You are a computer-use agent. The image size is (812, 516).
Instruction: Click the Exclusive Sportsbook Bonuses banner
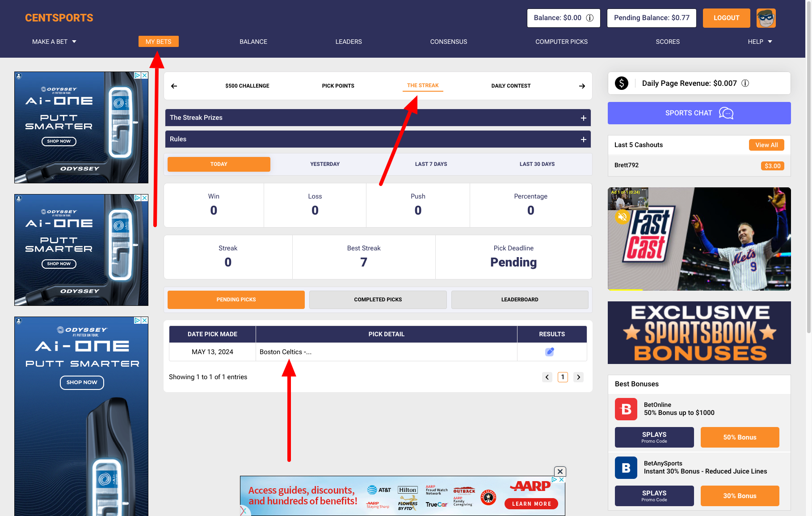tap(699, 333)
